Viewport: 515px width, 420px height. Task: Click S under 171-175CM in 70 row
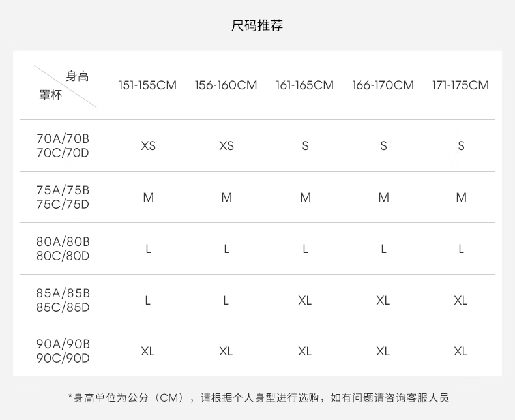tap(461, 146)
